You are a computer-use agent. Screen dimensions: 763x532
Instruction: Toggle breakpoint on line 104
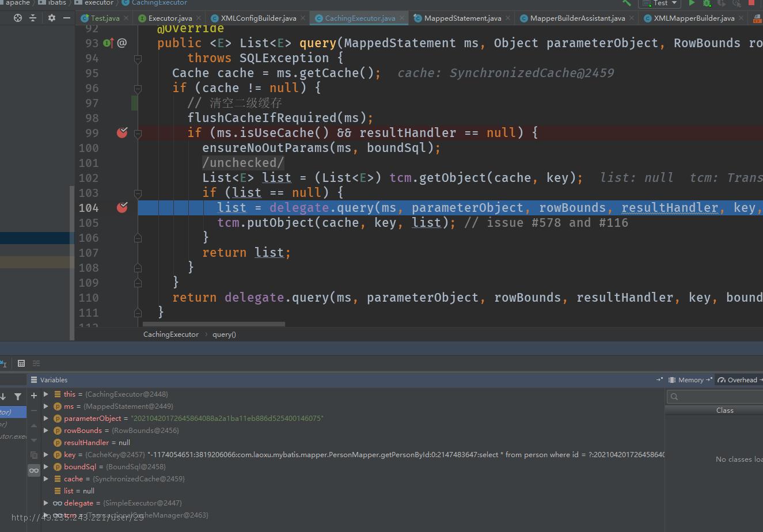coord(122,207)
